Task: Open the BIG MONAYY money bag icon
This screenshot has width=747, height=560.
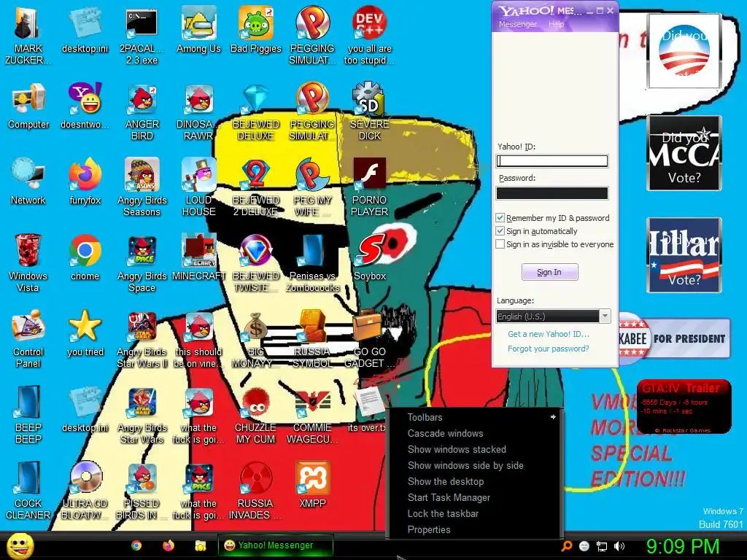Action: [256, 339]
